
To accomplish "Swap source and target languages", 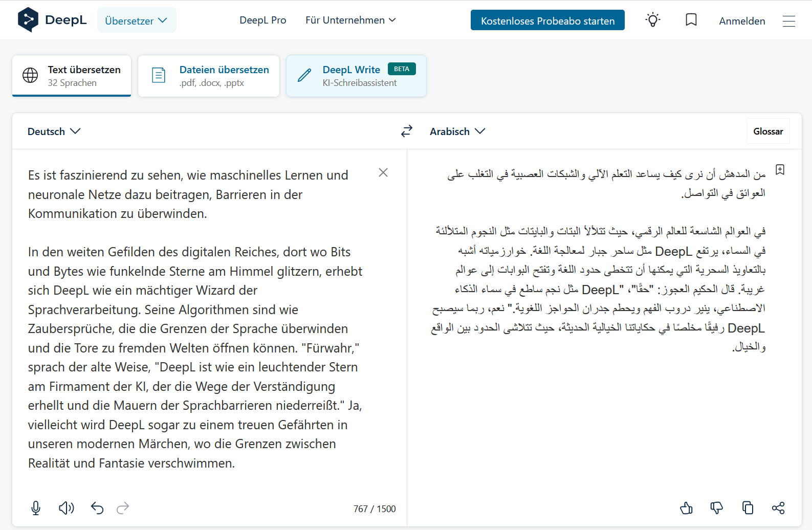I will point(406,131).
